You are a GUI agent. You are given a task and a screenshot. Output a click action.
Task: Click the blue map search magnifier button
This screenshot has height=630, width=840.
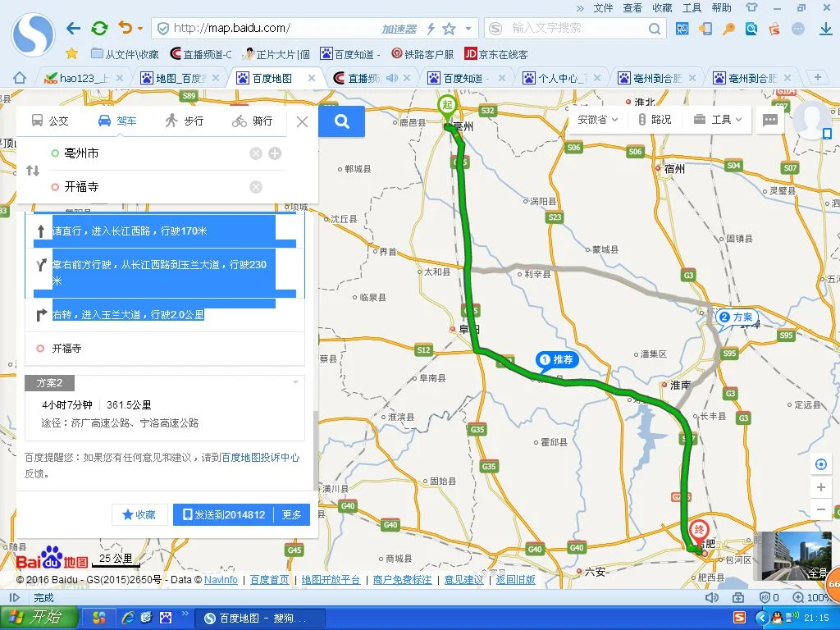(x=342, y=121)
